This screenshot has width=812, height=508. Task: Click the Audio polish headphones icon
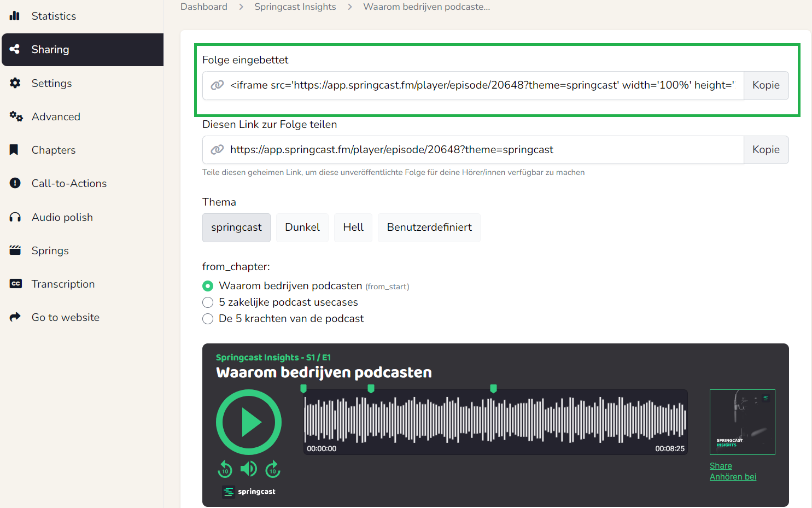click(15, 217)
